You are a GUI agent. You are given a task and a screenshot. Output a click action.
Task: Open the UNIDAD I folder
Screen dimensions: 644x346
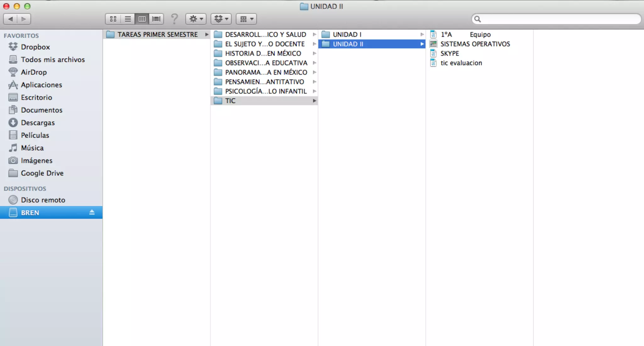[x=347, y=35]
